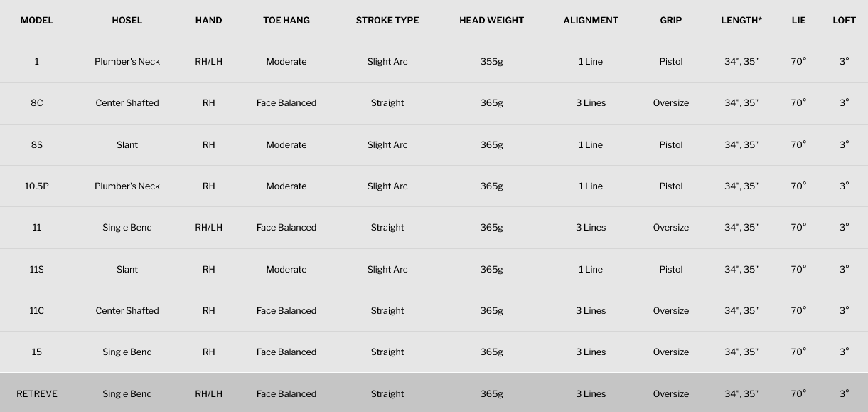The height and width of the screenshot is (412, 868).
Task: Click Center Shafted hosel for model 11C
Action: point(127,311)
